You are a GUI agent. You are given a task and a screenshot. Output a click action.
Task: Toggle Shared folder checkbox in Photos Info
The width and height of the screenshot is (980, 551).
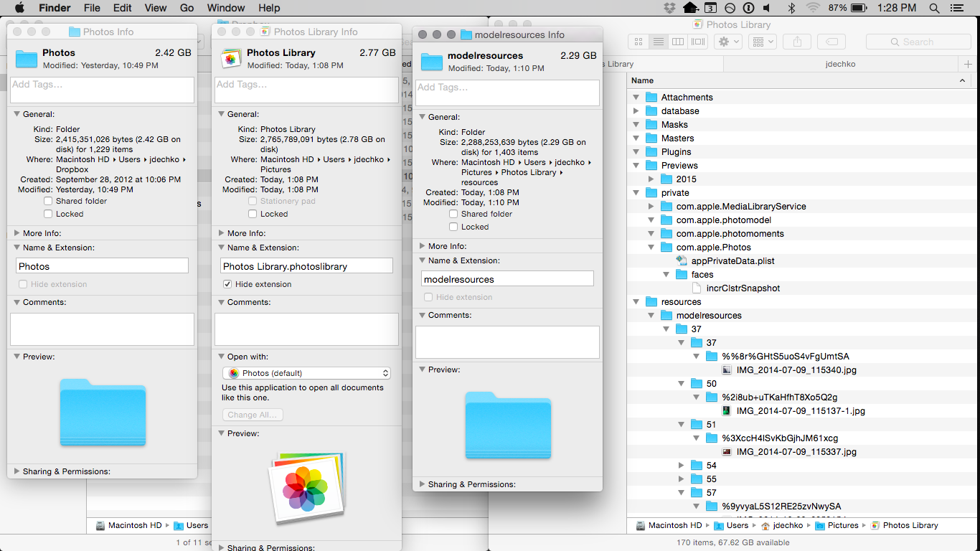tap(48, 201)
